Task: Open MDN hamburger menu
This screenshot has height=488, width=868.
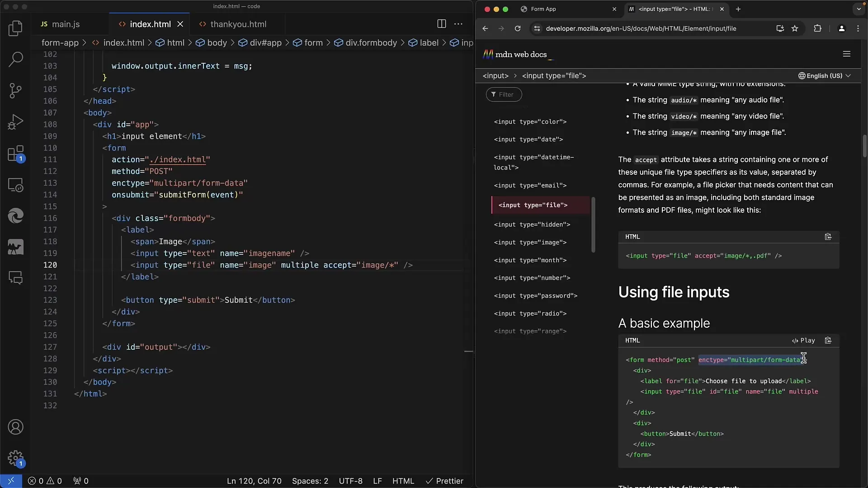Action: click(x=847, y=54)
